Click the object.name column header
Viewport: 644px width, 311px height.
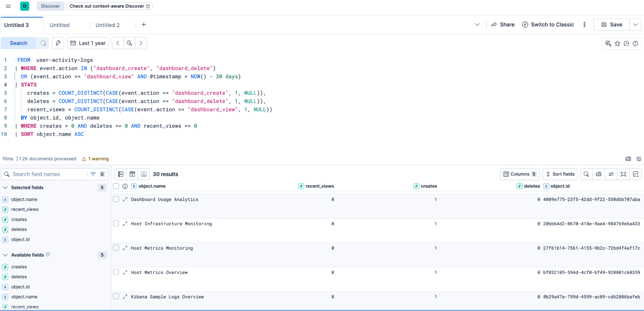pos(152,186)
